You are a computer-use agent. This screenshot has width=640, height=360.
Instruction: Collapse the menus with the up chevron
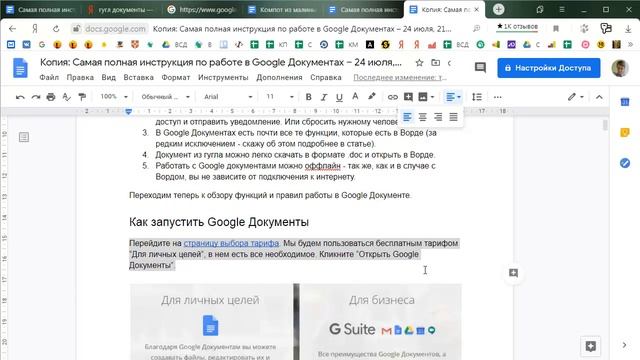[599, 97]
